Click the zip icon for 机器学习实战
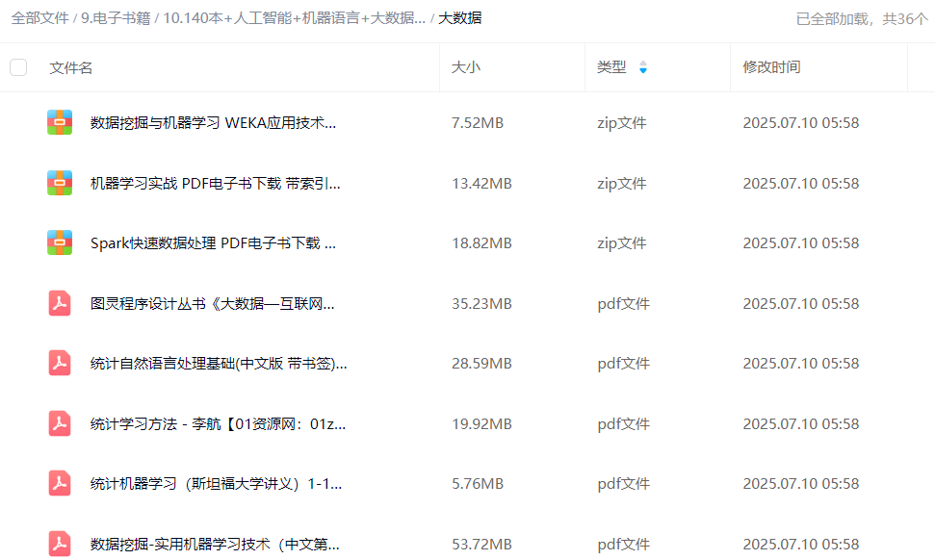The image size is (935, 560). pos(60,183)
